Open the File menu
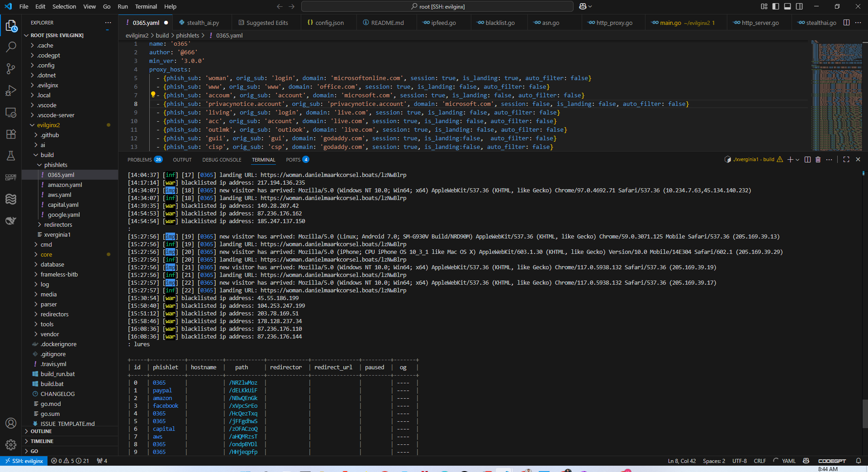 (24, 6)
